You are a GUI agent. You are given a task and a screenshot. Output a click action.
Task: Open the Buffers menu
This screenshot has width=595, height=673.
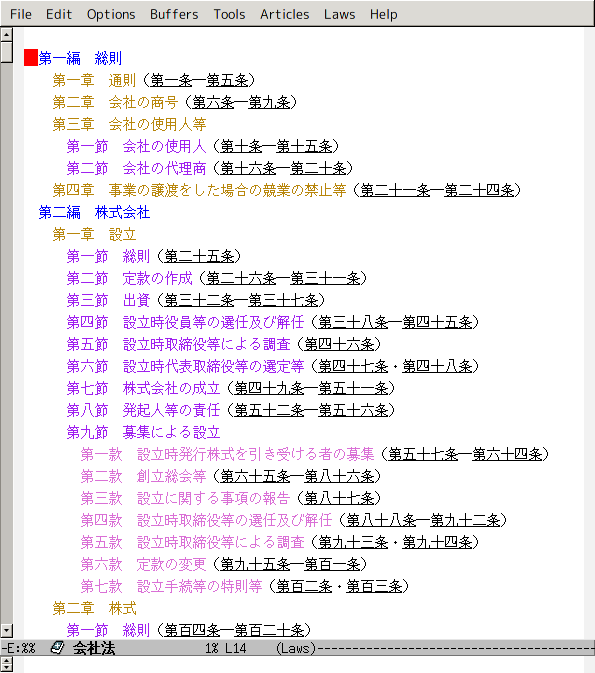[174, 14]
